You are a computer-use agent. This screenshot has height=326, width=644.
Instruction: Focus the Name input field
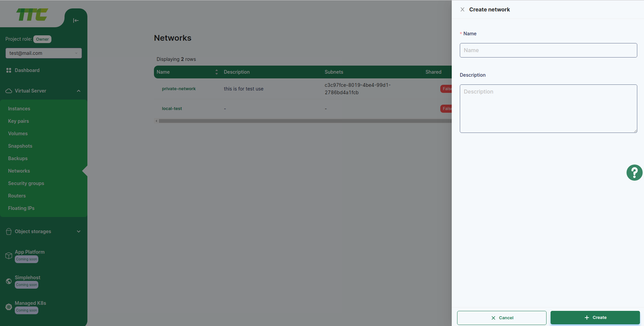(x=548, y=50)
